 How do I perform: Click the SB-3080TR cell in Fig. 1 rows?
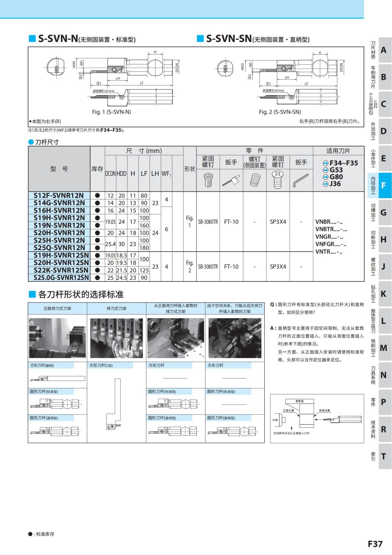(x=208, y=222)
